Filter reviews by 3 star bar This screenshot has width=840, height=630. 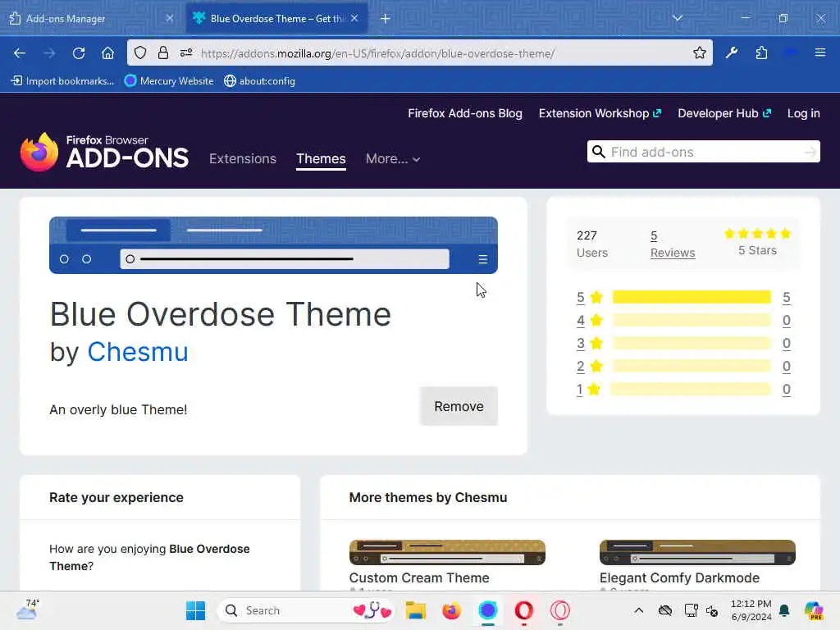[x=692, y=343]
